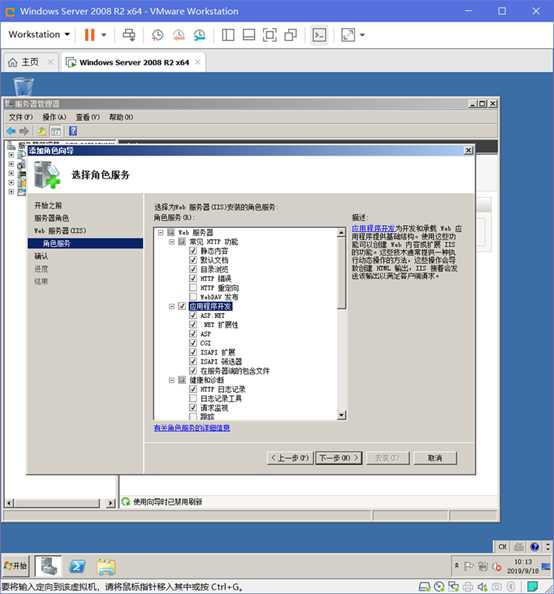Check the 日志记录工具 checkbox
The width and height of the screenshot is (554, 594).
[x=193, y=398]
